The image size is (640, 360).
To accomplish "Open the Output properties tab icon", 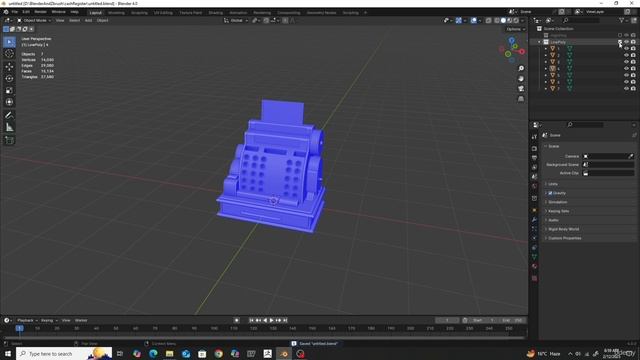I will point(534,158).
